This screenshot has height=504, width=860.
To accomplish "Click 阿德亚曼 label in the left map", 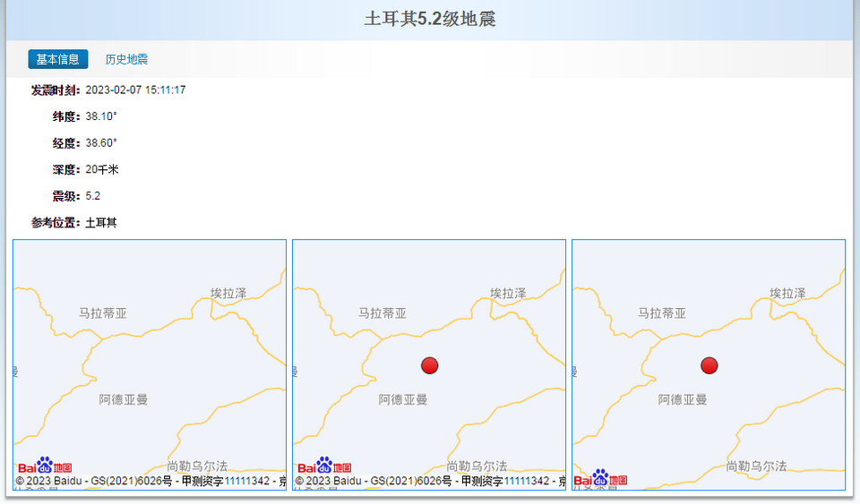I will coord(124,399).
